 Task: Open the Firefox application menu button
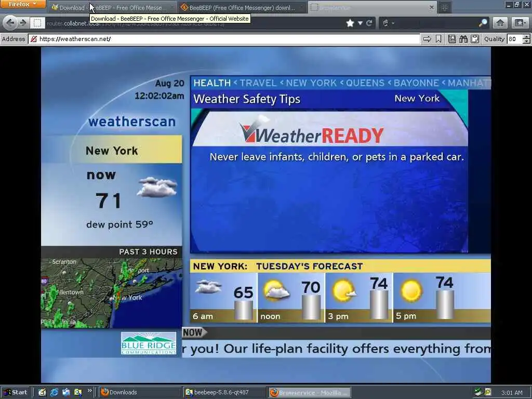pos(22,4)
